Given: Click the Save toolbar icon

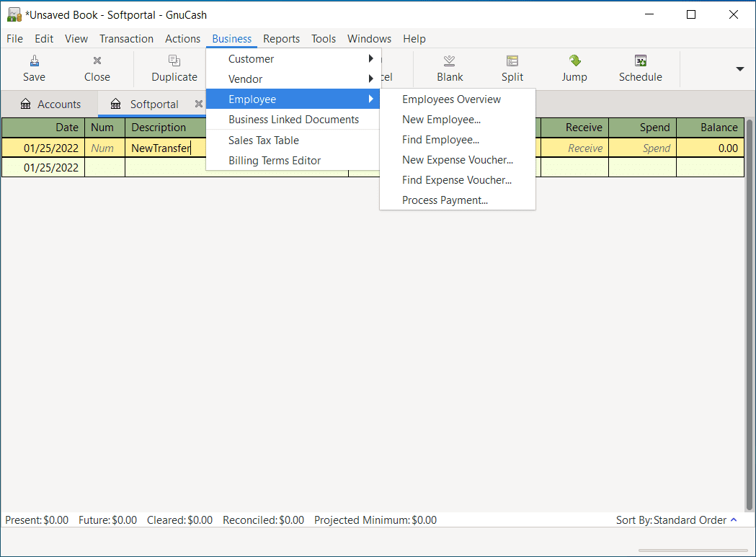Looking at the screenshot, I should coord(34,61).
